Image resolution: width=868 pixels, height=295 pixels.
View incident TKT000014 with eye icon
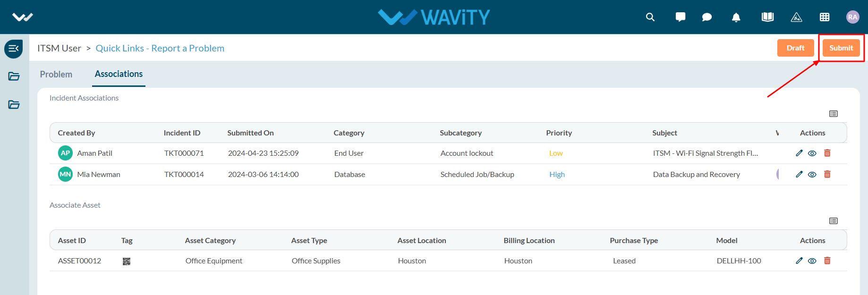coord(812,175)
